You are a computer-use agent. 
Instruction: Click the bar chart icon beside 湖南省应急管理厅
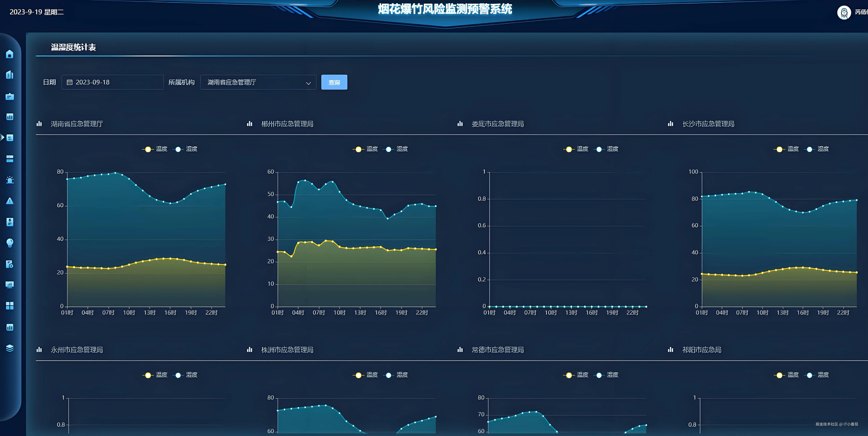click(x=39, y=124)
